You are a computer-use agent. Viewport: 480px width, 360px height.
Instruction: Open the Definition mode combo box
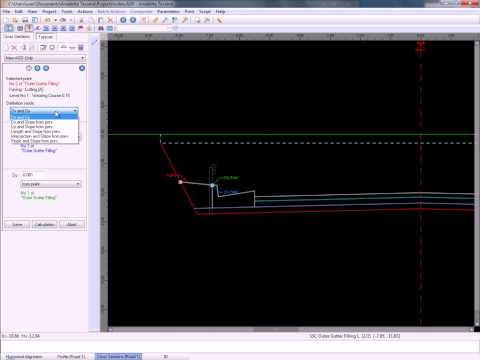44,111
